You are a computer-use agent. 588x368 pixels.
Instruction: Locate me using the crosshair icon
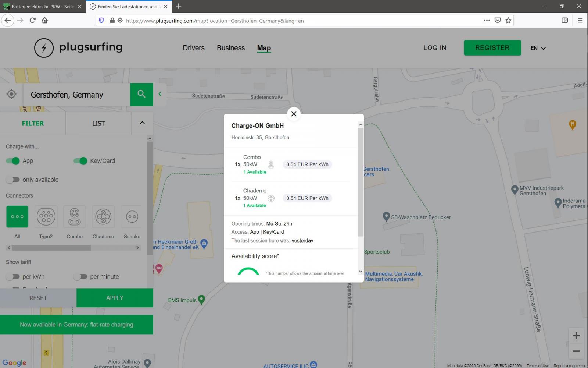pos(12,94)
